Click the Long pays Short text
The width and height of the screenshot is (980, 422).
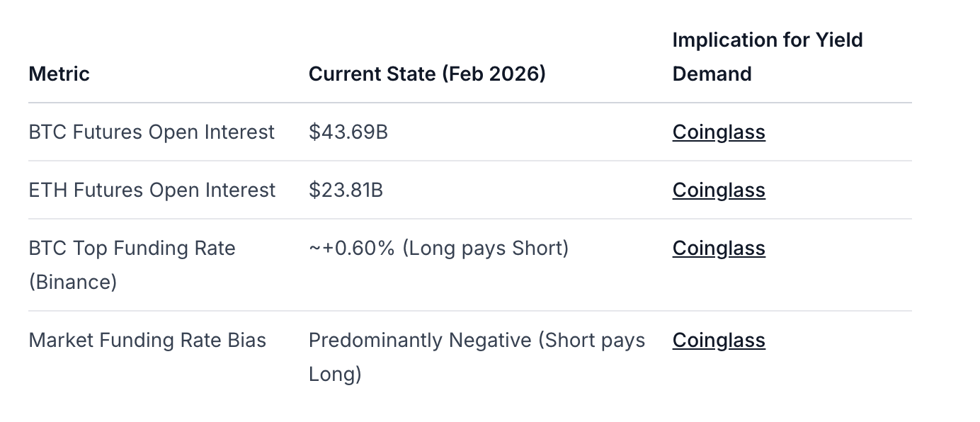485,249
